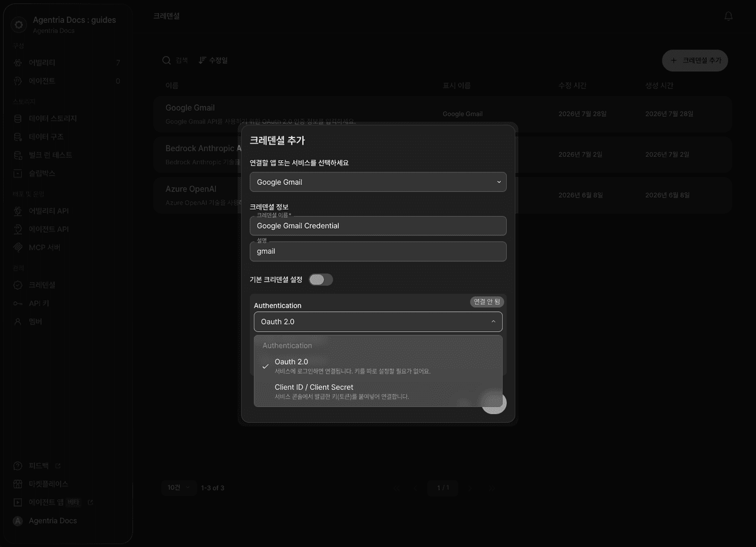
Task: Click the Bedrock Anthropic credential row name
Action: tap(203, 148)
